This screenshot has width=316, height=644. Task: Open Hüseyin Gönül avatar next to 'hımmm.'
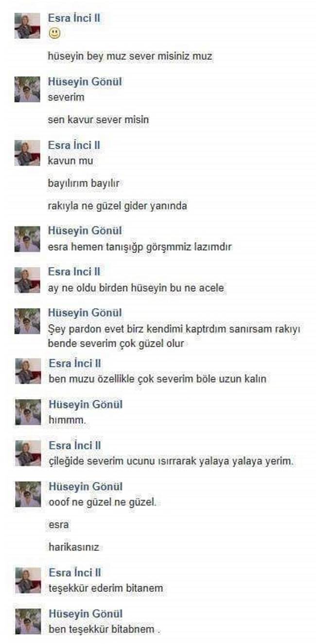28,412
